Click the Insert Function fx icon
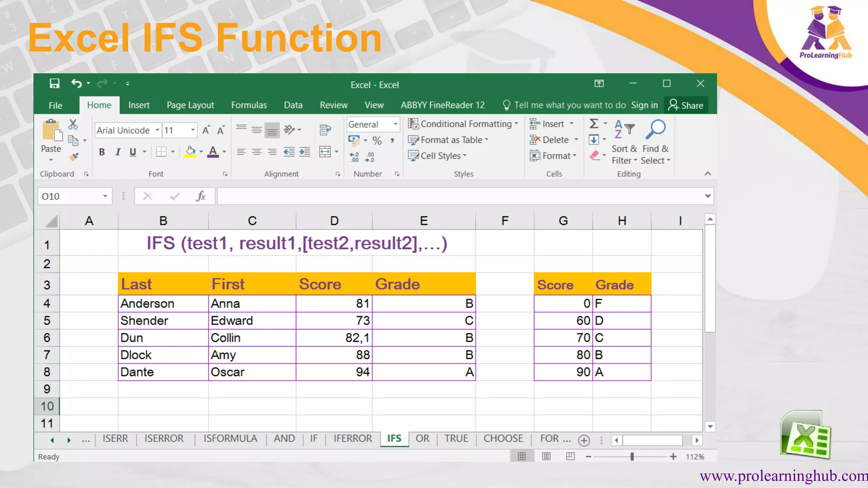 [201, 196]
